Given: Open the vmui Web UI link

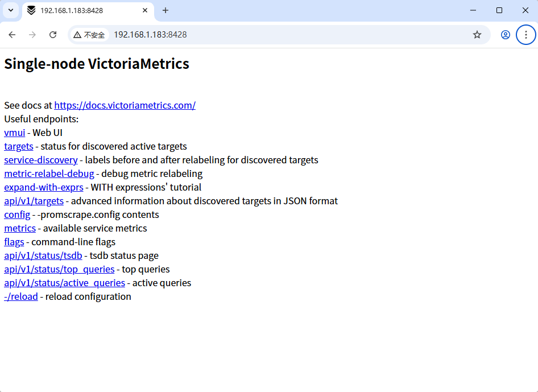Looking at the screenshot, I should click(14, 133).
